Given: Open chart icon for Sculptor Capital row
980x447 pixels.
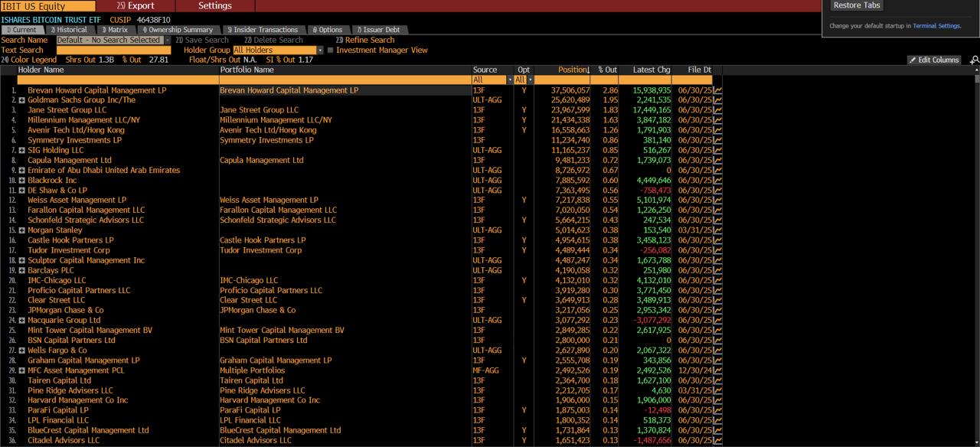Looking at the screenshot, I should click(717, 260).
